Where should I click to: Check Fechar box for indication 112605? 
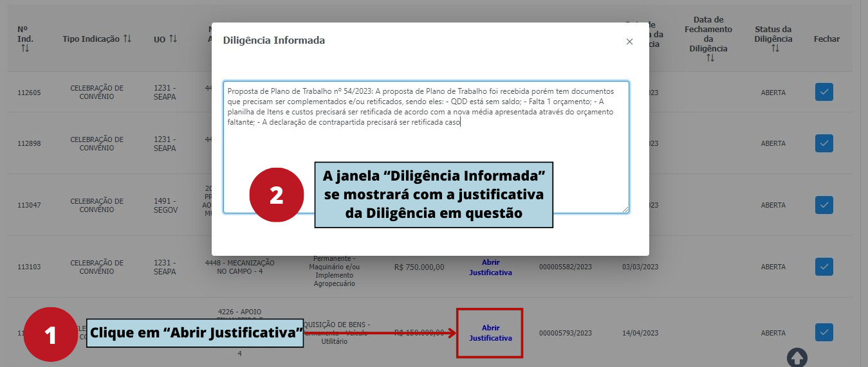[824, 92]
